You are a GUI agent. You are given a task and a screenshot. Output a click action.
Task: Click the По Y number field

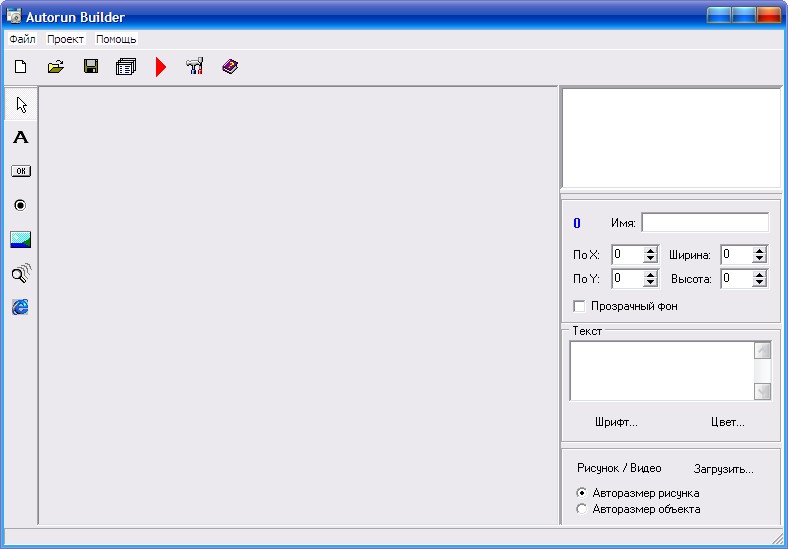tap(628, 279)
